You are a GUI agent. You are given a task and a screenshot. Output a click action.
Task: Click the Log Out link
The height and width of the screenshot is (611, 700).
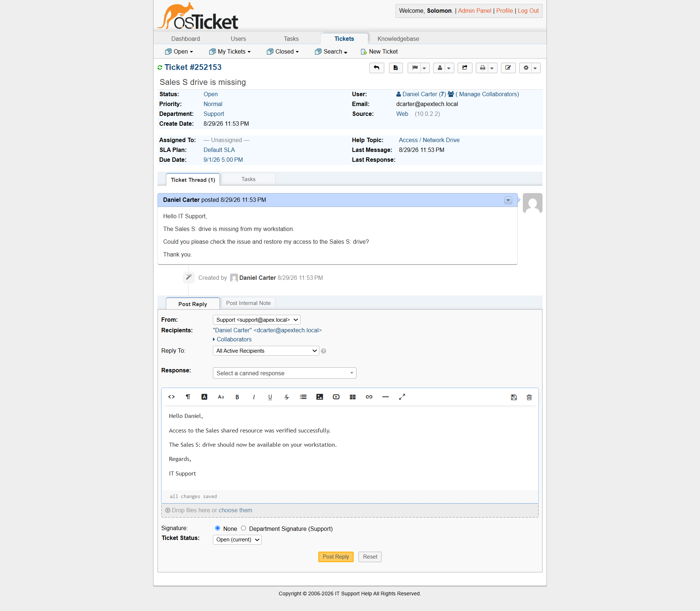pyautogui.click(x=528, y=11)
